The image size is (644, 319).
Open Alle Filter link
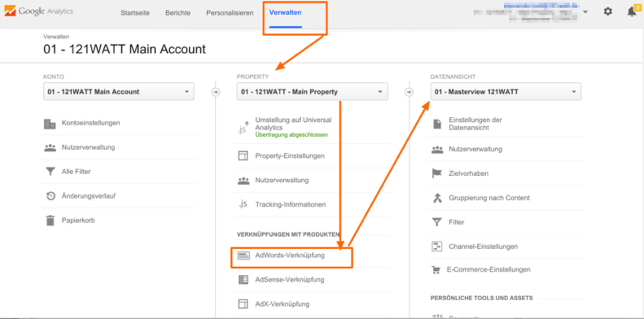point(76,172)
